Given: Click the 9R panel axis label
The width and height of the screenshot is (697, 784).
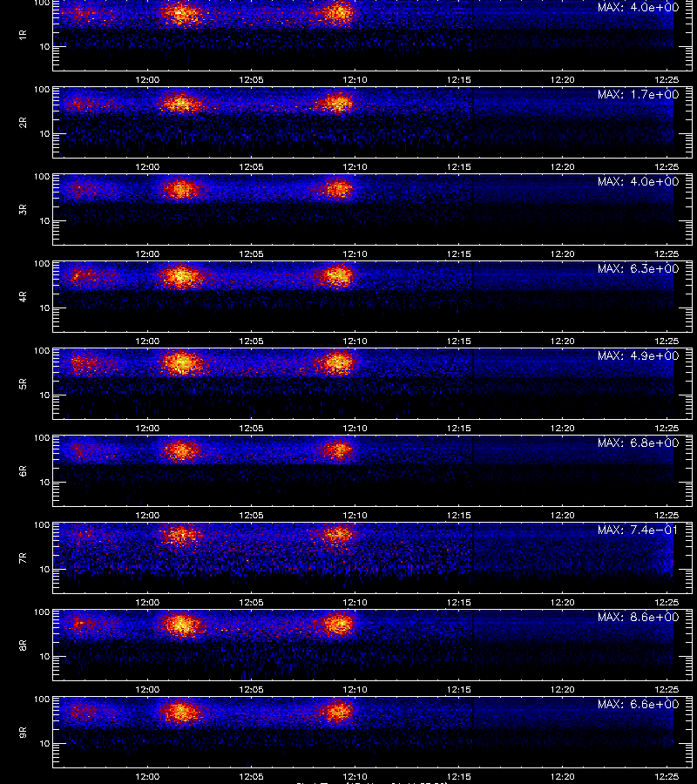Looking at the screenshot, I should pyautogui.click(x=23, y=733).
